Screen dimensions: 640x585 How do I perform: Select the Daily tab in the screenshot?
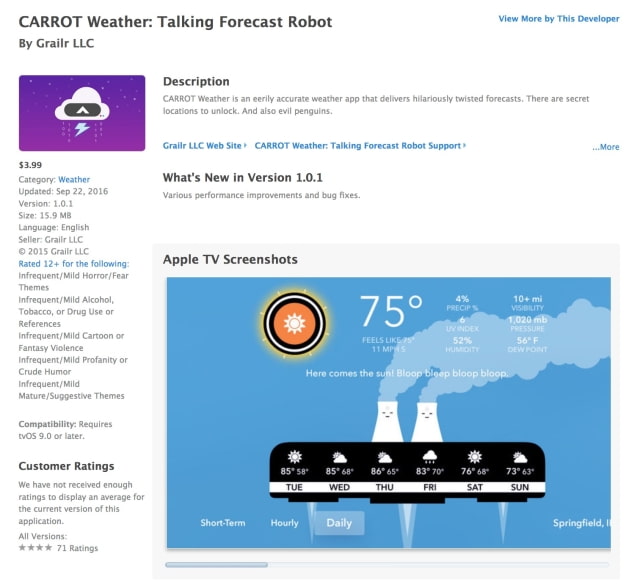coord(339,523)
